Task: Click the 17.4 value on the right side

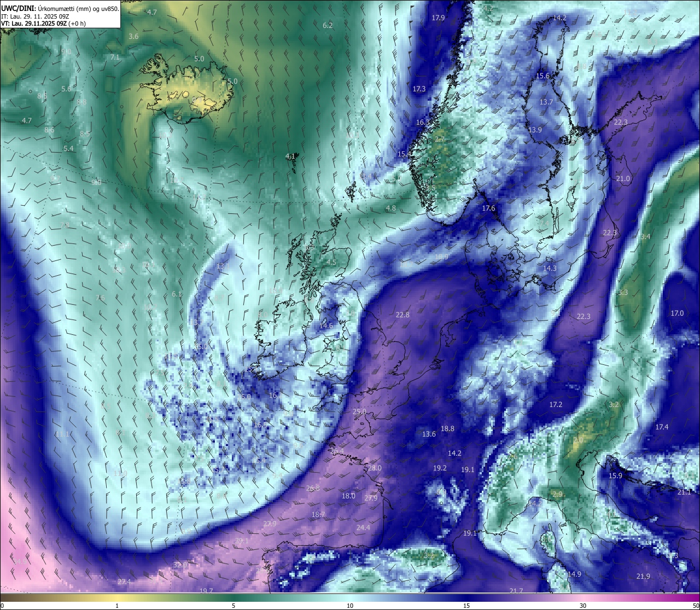Action: pyautogui.click(x=662, y=427)
